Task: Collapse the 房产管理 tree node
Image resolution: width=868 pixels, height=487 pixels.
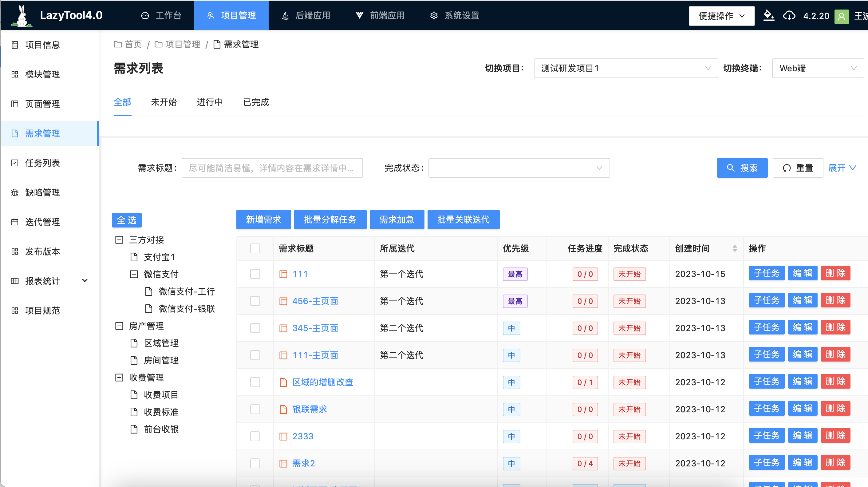Action: coord(119,326)
